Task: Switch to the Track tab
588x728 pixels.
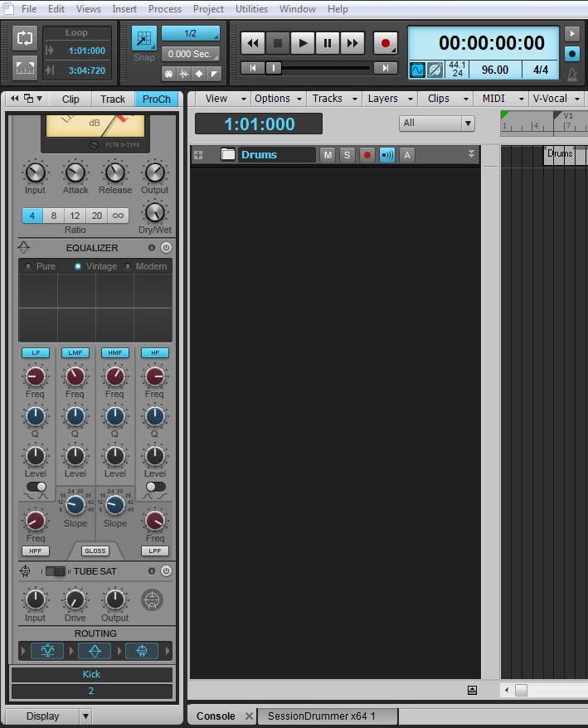Action: [x=113, y=99]
